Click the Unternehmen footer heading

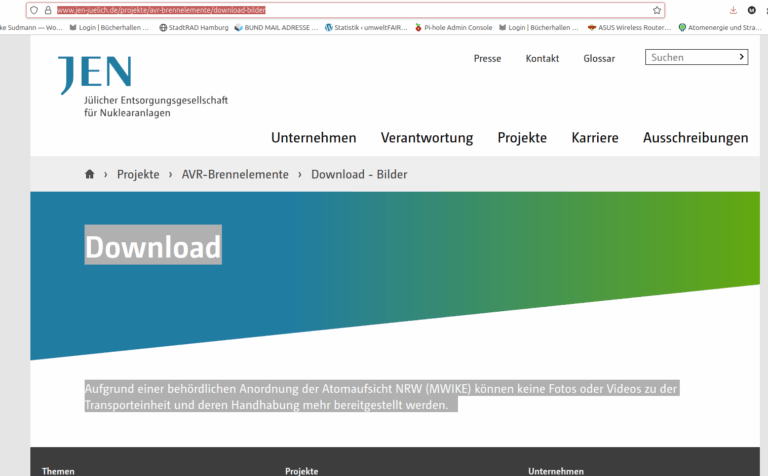point(556,471)
